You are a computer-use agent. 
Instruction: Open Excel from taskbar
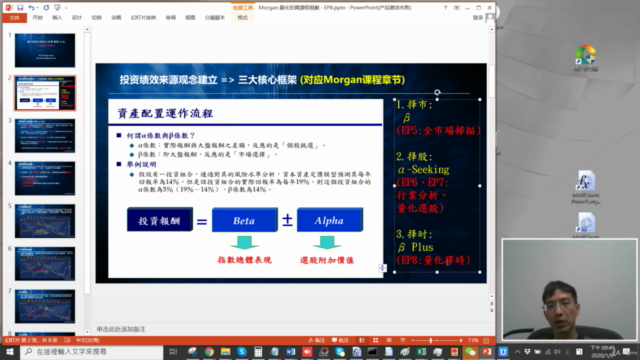tap(421, 351)
